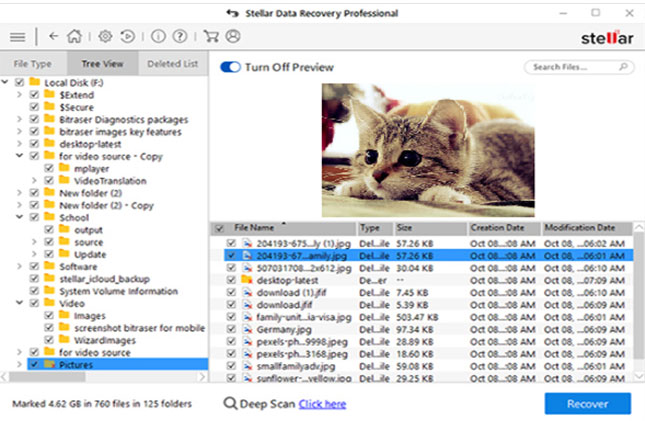Collapse the Video folder node
Image resolution: width=645 pixels, height=421 pixels.
pos(19,302)
